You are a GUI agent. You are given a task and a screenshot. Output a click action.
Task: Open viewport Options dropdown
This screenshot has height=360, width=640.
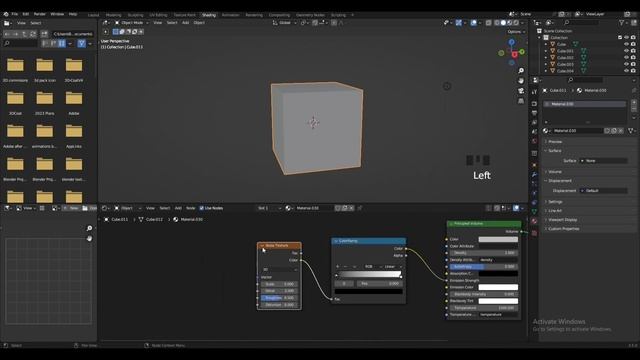tap(516, 31)
